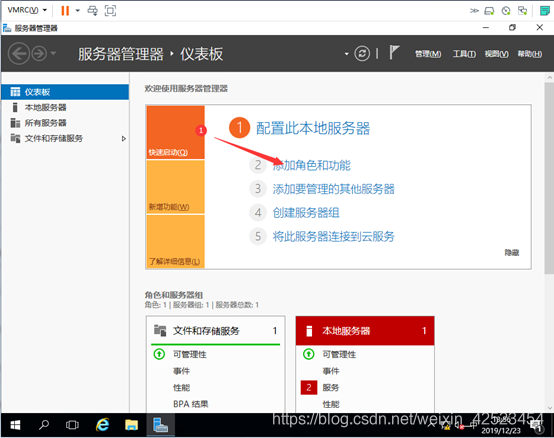Screen dimensions: 554x438
Task: Open File Explorer from the taskbar
Action: coord(131,425)
